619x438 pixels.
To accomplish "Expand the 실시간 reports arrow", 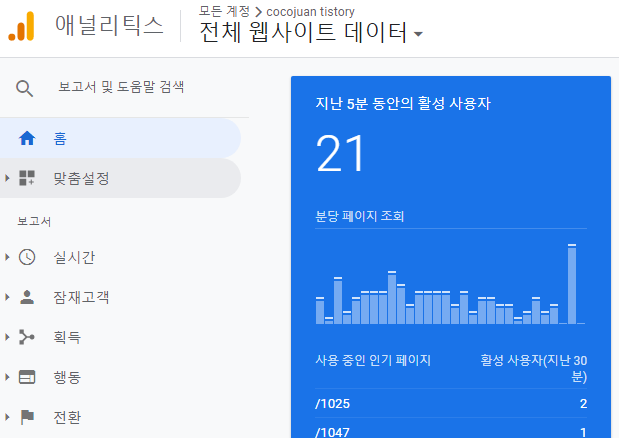I will tap(7, 257).
